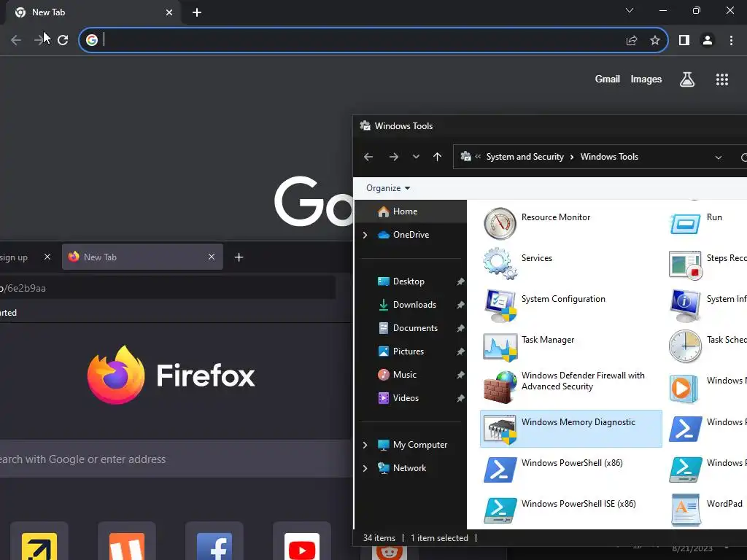Select System Configuration icon

click(x=500, y=306)
